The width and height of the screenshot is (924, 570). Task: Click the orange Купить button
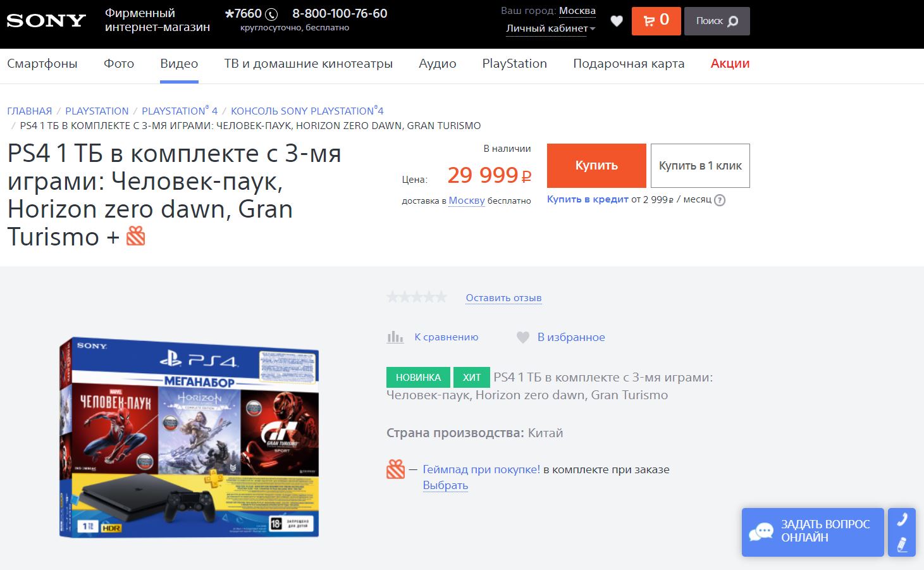(x=596, y=165)
